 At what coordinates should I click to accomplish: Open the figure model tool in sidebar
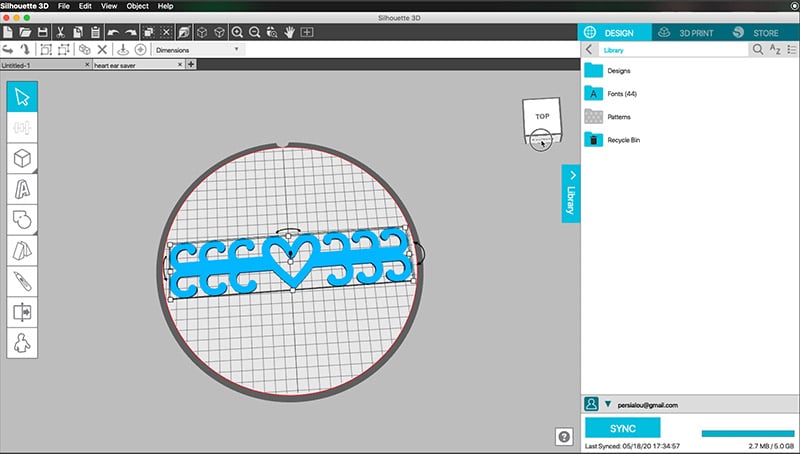[22, 343]
